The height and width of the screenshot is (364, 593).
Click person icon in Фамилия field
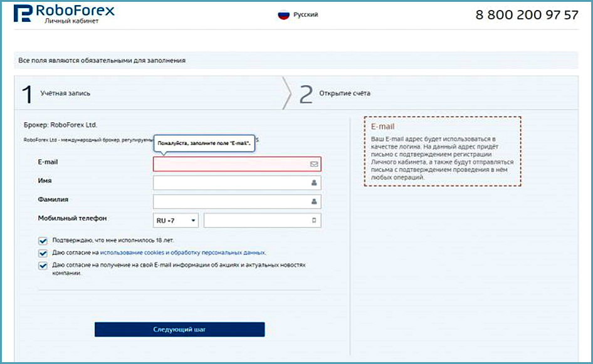coord(314,202)
